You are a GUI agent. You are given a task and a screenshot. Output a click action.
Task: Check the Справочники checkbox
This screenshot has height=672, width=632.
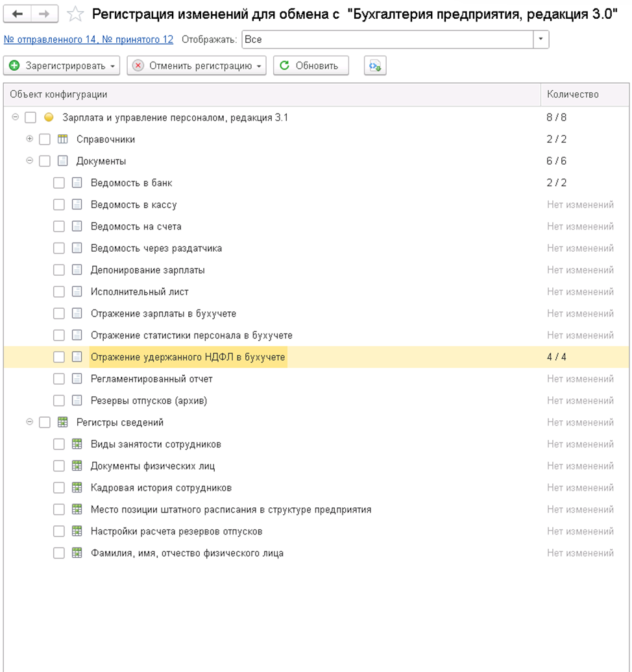45,139
